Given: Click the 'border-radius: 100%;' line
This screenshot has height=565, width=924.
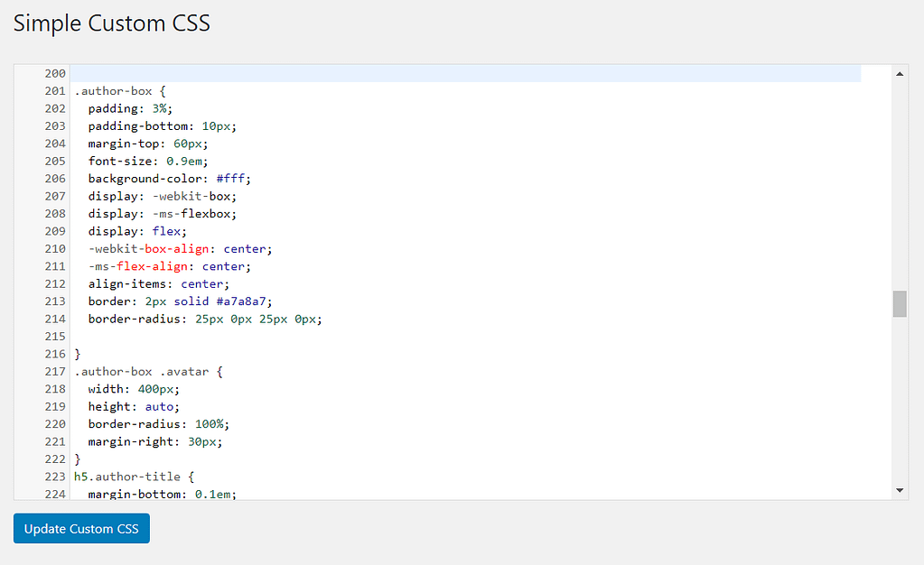Looking at the screenshot, I should coord(159,423).
